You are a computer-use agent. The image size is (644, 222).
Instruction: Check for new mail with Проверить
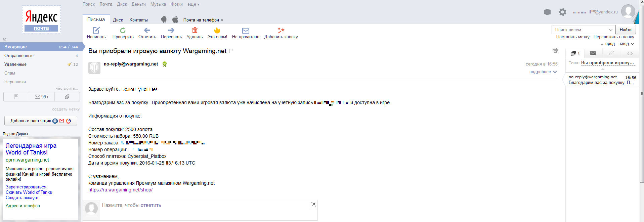[x=123, y=30]
